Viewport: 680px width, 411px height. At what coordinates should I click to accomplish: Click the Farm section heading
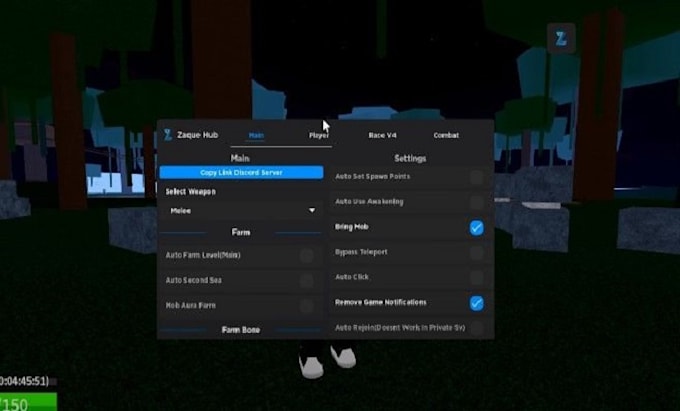point(241,232)
